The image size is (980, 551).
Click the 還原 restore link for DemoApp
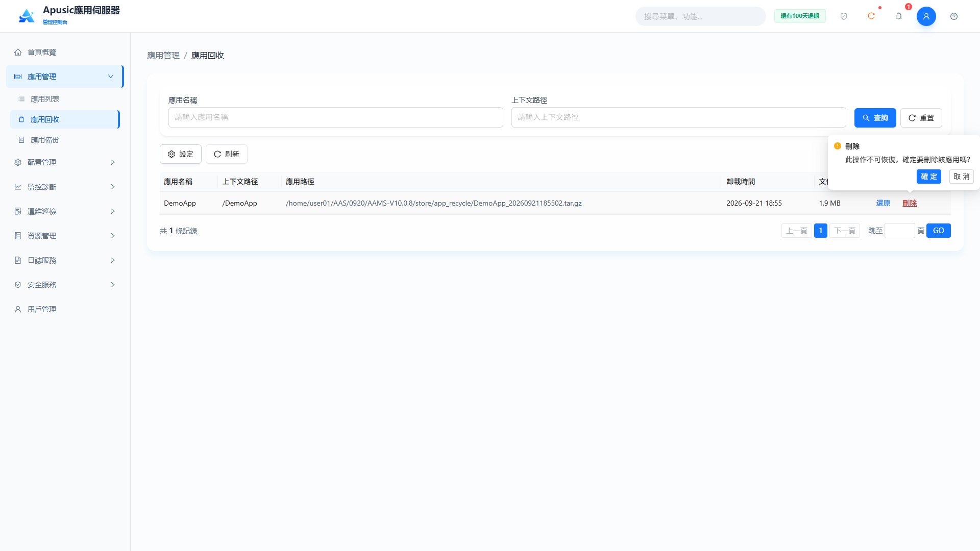pos(883,203)
